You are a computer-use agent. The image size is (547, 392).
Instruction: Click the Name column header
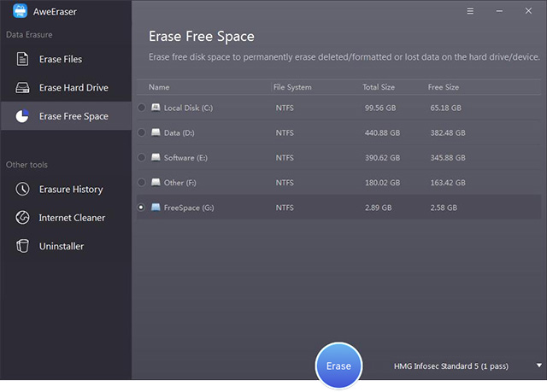click(x=159, y=87)
